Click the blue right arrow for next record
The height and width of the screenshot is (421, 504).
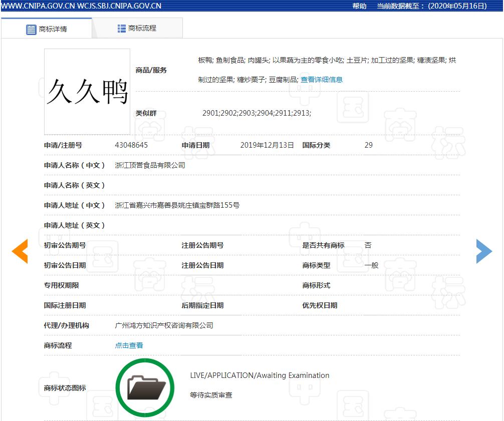click(484, 251)
